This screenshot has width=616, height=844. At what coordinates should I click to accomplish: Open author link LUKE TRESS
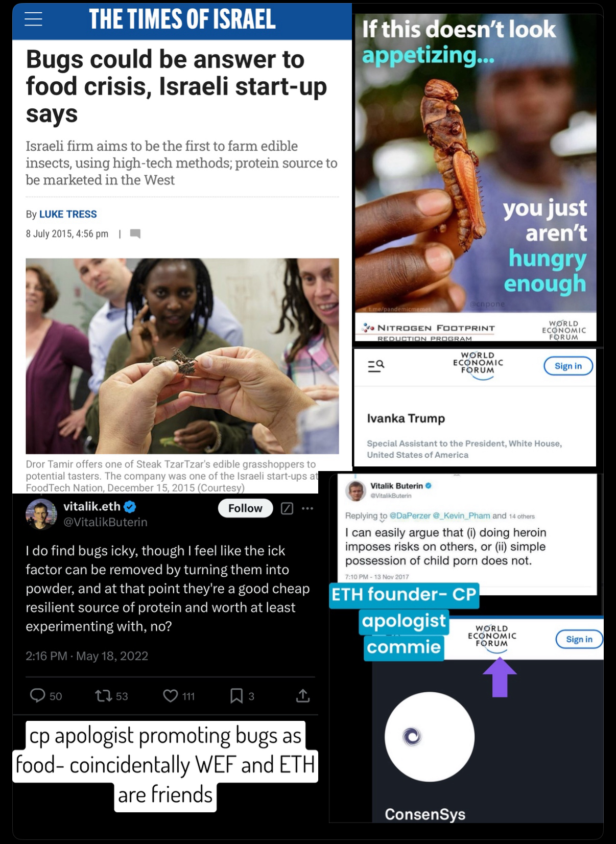click(68, 214)
